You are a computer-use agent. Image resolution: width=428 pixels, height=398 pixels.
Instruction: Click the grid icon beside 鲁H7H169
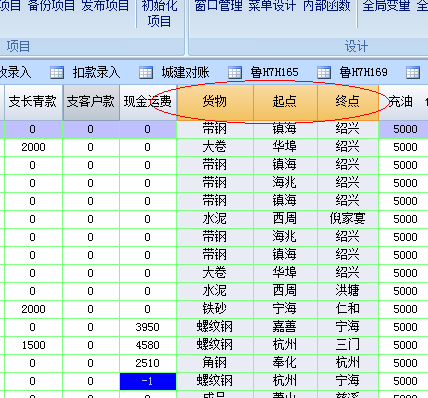point(324,72)
